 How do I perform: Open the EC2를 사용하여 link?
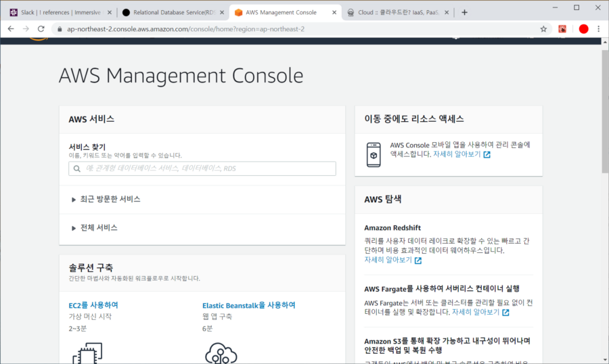pos(93,305)
